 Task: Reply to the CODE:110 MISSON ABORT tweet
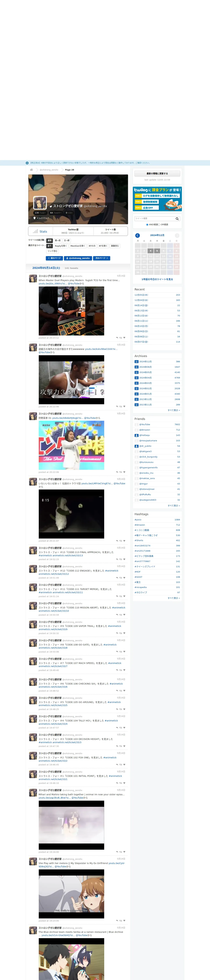pyautogui.click(x=117, y=615)
